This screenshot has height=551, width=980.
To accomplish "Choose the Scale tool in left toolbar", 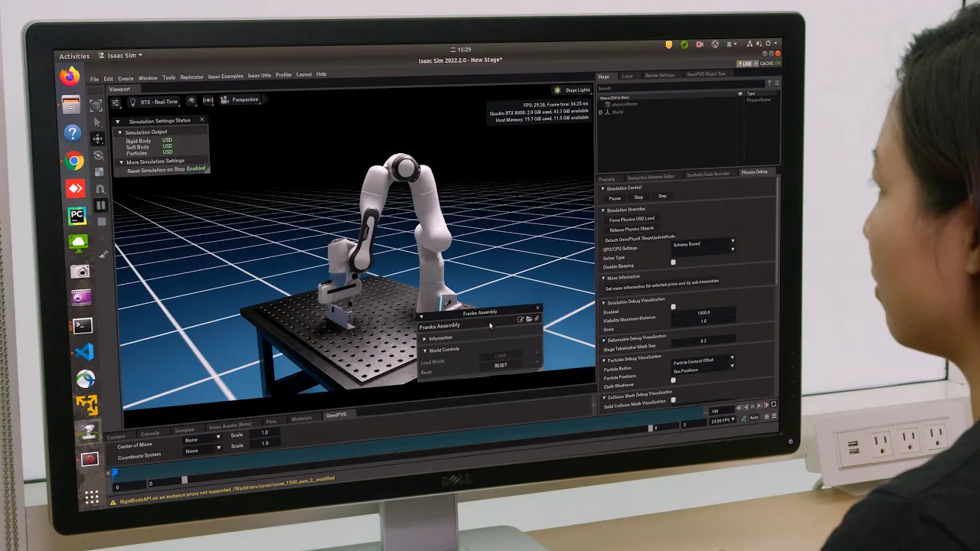I will click(99, 171).
